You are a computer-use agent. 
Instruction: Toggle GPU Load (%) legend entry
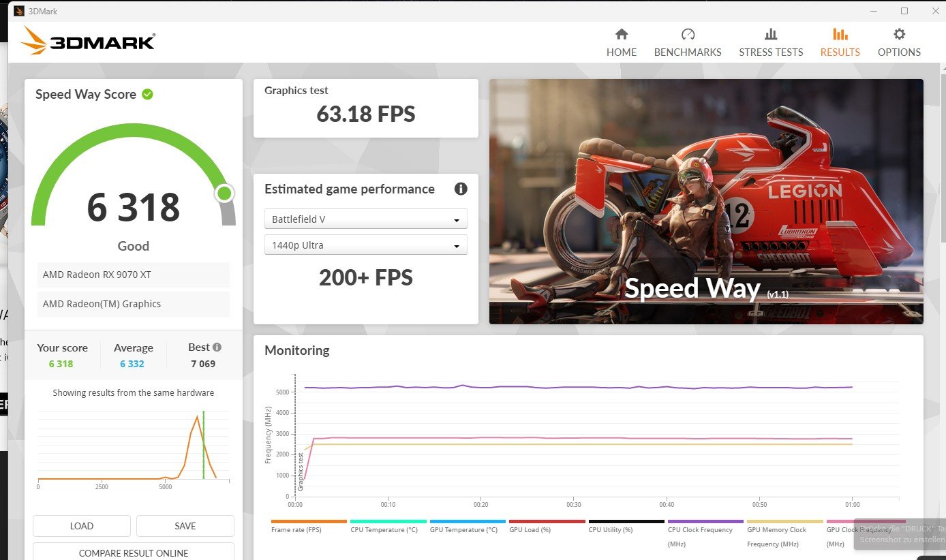(547, 526)
